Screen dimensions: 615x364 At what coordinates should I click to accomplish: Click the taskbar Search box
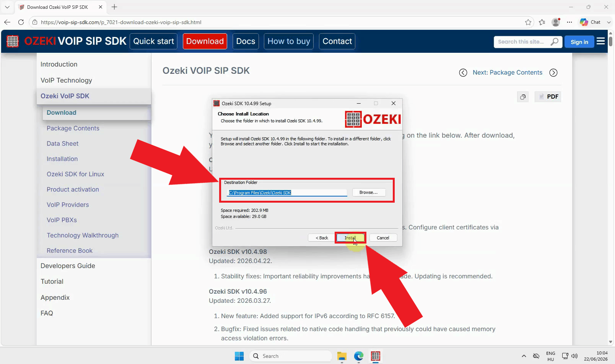[290, 356]
